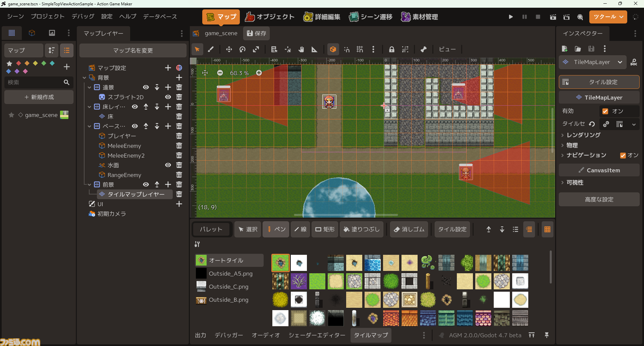This screenshot has height=346, width=644.
Task: Click the マップ名を変更 button
Action: tap(133, 50)
